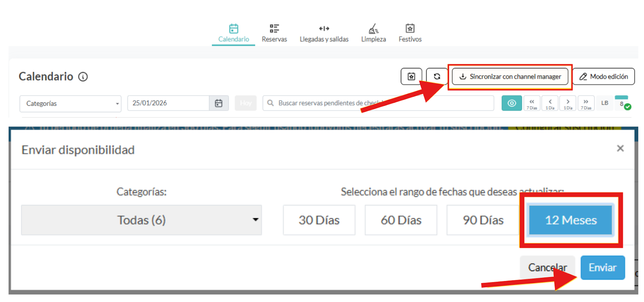Open the Todas (6) categories dropdown

pos(141,220)
